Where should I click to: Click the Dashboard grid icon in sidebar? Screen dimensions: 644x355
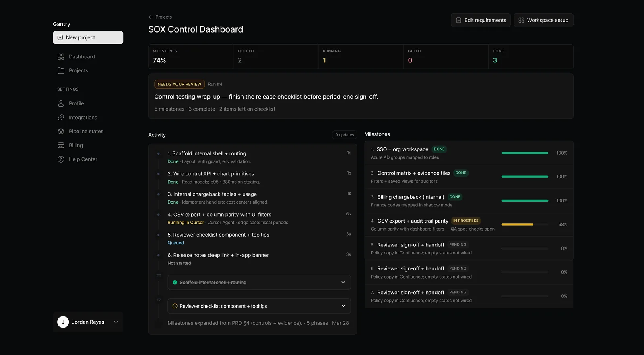pyautogui.click(x=61, y=57)
